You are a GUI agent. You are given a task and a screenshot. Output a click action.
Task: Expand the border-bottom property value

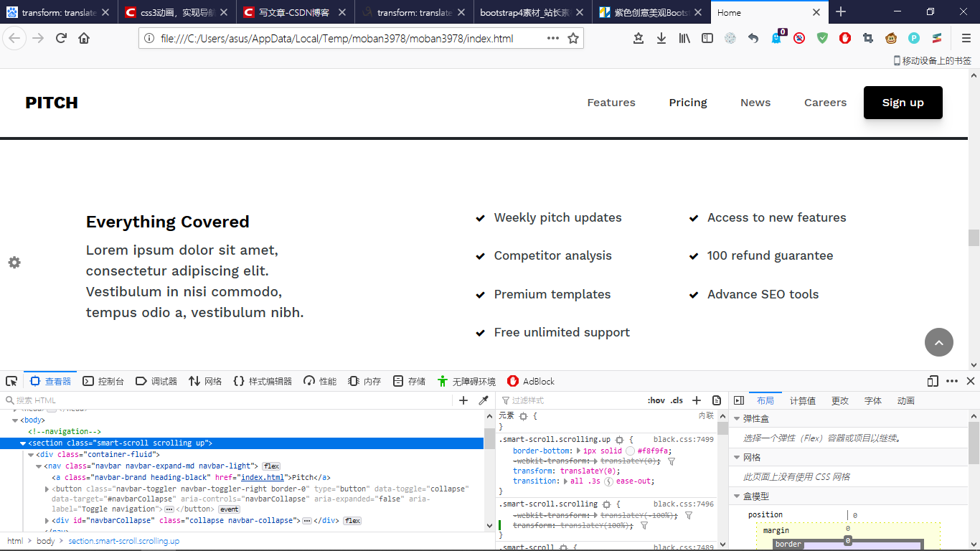(578, 451)
